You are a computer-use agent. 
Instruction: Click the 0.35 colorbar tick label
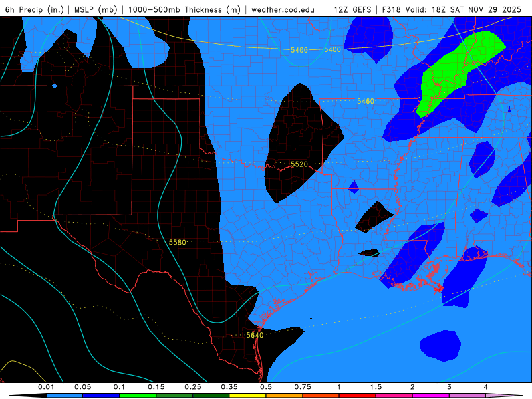tap(229, 387)
